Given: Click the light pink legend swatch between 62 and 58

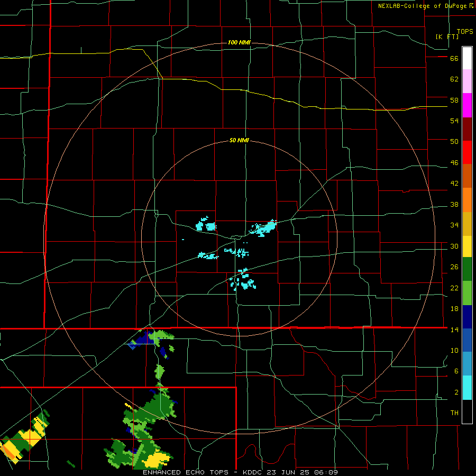Looking at the screenshot, I should [467, 81].
